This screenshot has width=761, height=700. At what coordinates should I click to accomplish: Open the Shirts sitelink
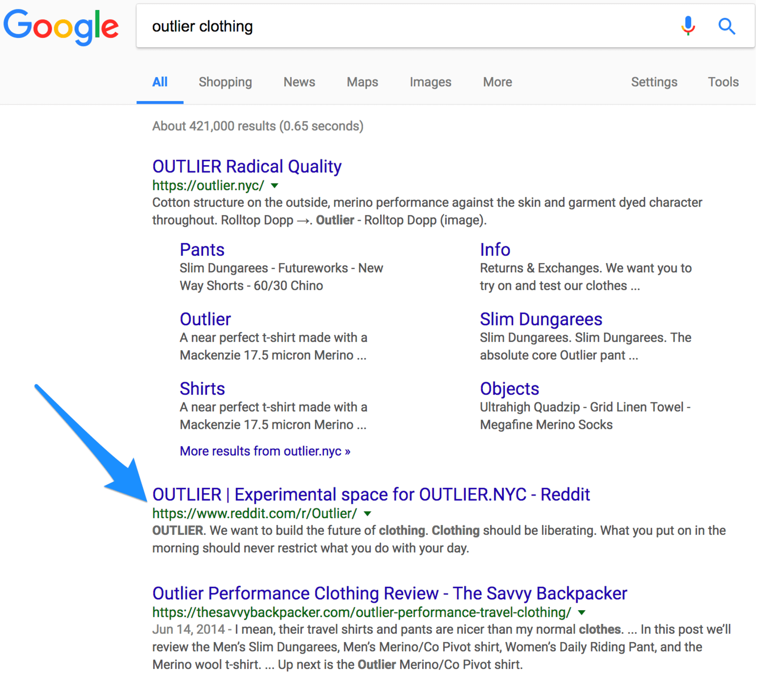click(x=202, y=389)
